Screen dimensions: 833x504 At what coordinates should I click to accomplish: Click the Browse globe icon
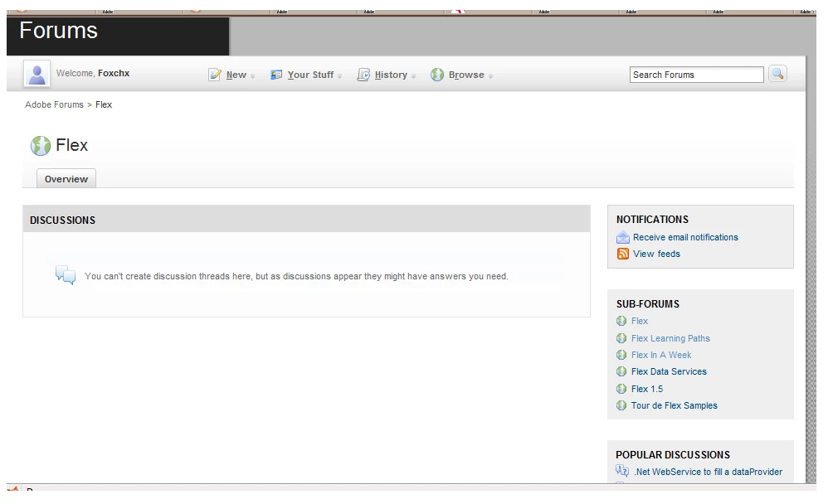437,75
